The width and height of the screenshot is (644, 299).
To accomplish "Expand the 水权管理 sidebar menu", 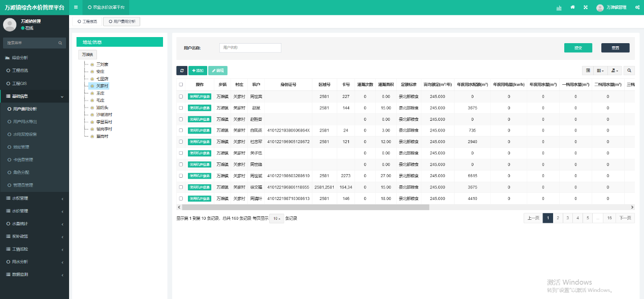I will (35, 198).
